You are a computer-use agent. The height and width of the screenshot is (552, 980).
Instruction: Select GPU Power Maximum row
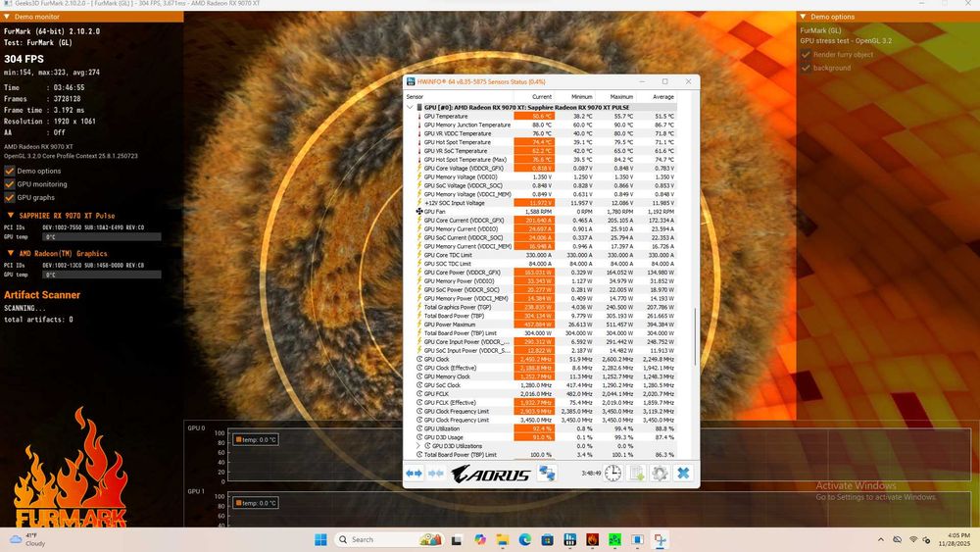coord(541,325)
